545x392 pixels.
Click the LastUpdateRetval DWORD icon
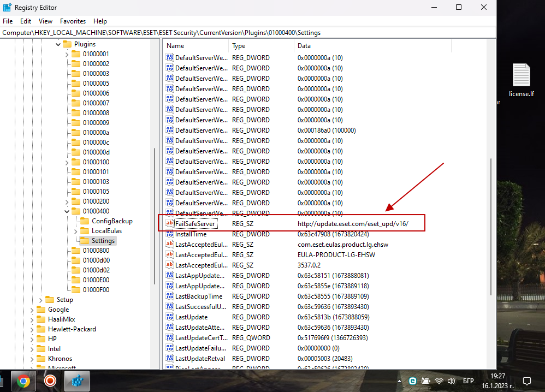170,358
